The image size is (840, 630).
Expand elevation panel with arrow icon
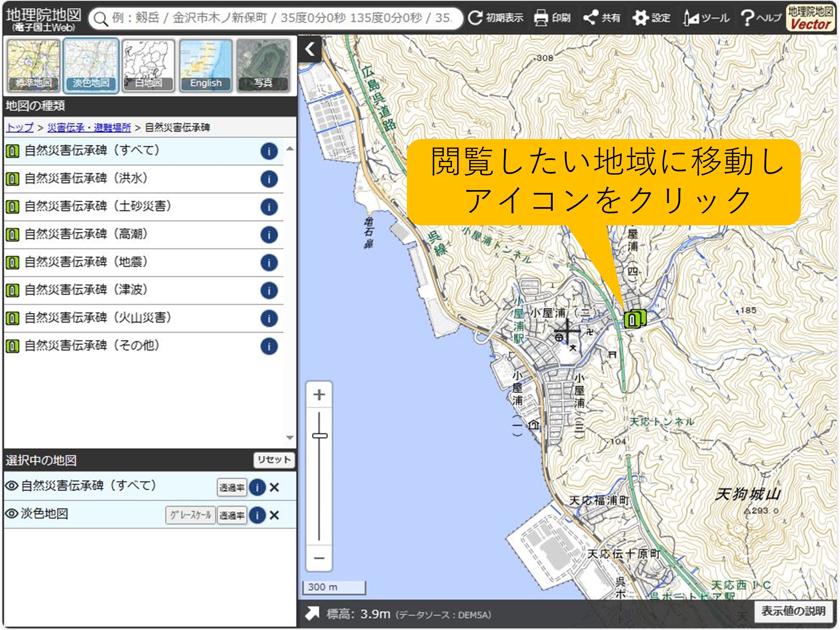coord(312,614)
